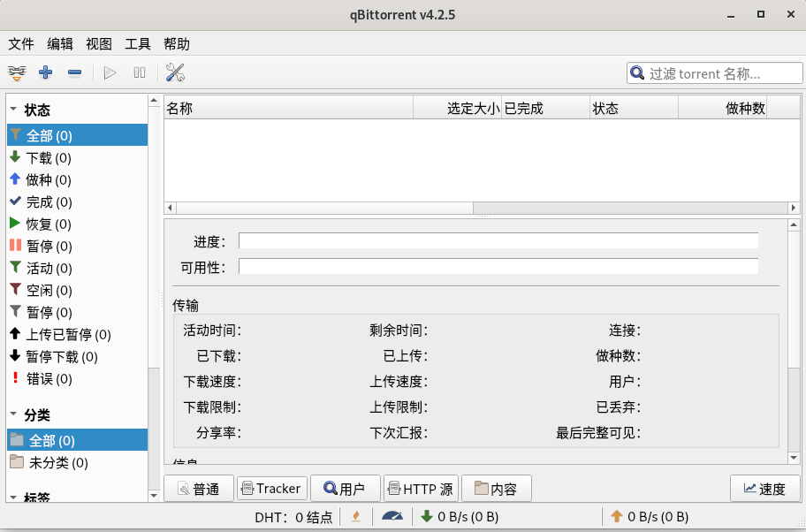The width and height of the screenshot is (806, 532).
Task: Click the flame connection status icon
Action: click(x=355, y=517)
